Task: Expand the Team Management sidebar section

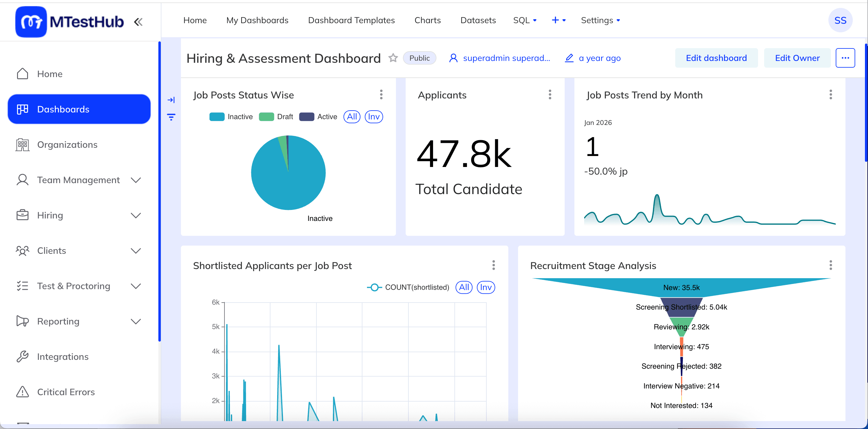Action: [136, 180]
